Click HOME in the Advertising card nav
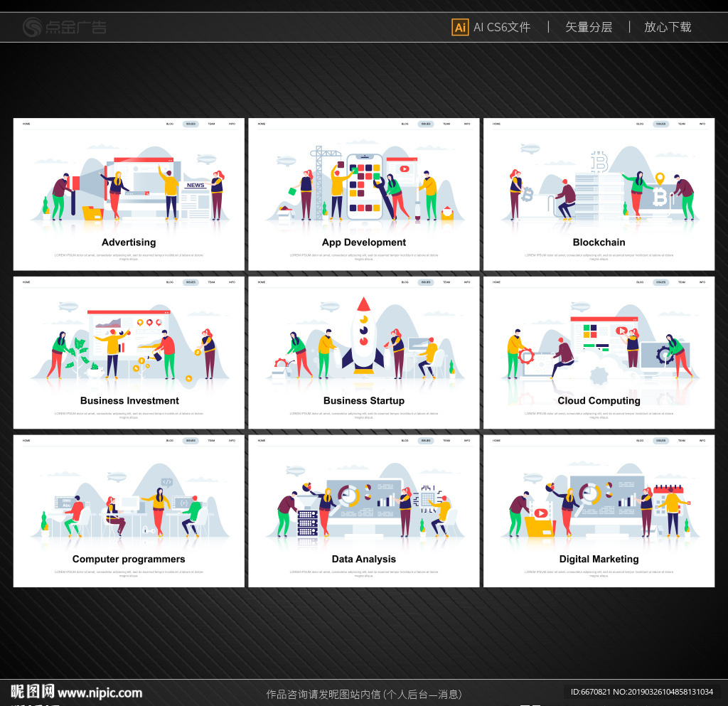 click(26, 124)
